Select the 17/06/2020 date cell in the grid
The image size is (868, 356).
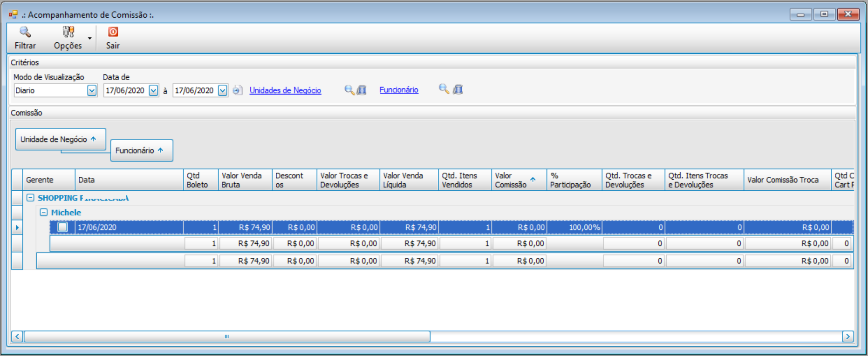click(129, 228)
